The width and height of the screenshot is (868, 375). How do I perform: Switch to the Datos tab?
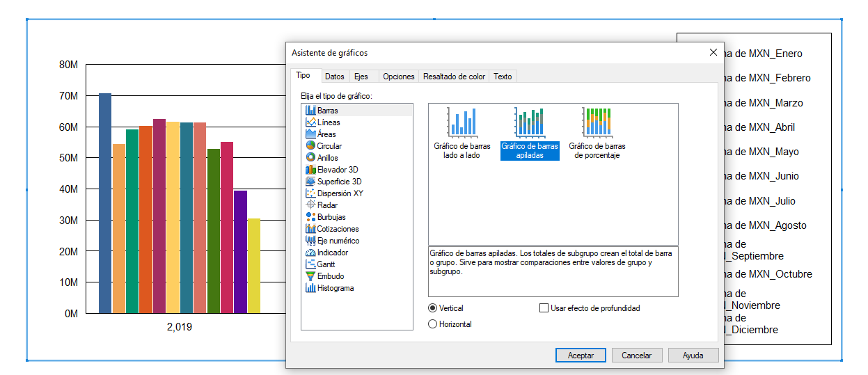(x=334, y=77)
